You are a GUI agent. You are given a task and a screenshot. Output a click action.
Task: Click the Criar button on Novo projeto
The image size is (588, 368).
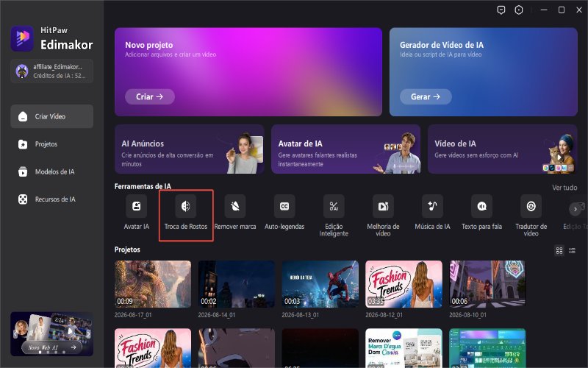click(x=150, y=96)
